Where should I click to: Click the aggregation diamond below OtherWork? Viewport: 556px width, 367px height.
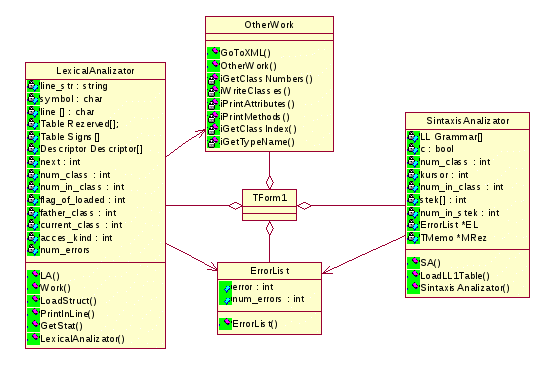pos(269,182)
